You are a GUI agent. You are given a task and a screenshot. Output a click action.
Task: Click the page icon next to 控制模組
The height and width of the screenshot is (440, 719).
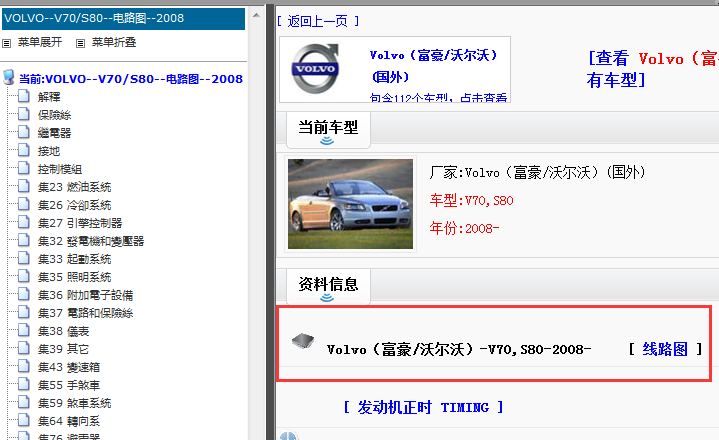click(24, 169)
